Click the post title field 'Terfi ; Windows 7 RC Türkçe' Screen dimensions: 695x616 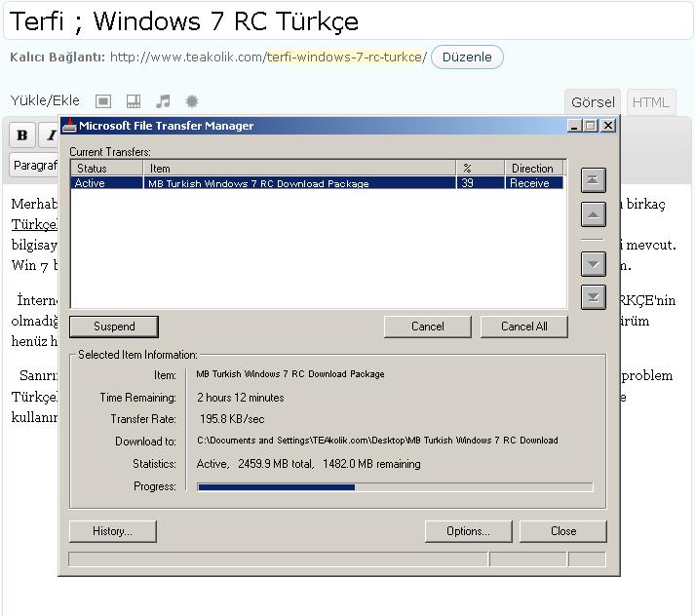[347, 20]
